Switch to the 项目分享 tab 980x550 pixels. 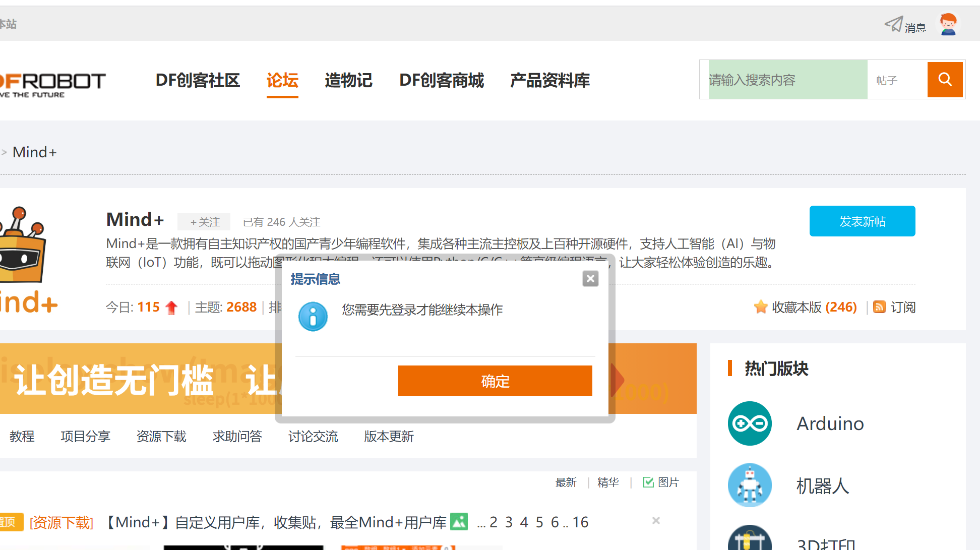point(85,436)
